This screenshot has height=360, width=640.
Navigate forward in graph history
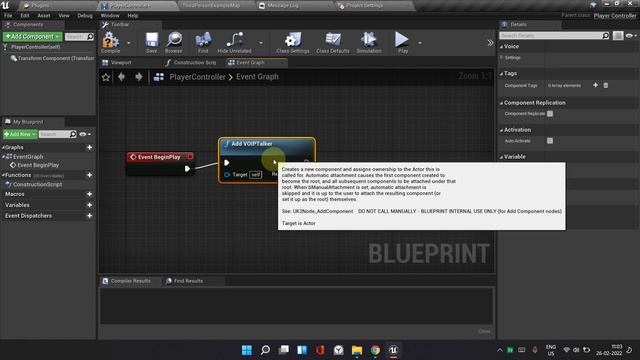tap(139, 77)
